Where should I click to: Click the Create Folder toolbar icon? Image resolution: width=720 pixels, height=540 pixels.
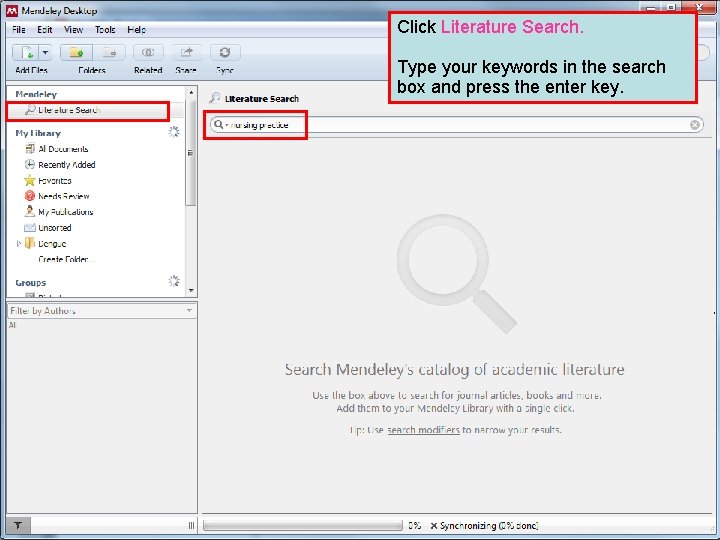point(76,53)
